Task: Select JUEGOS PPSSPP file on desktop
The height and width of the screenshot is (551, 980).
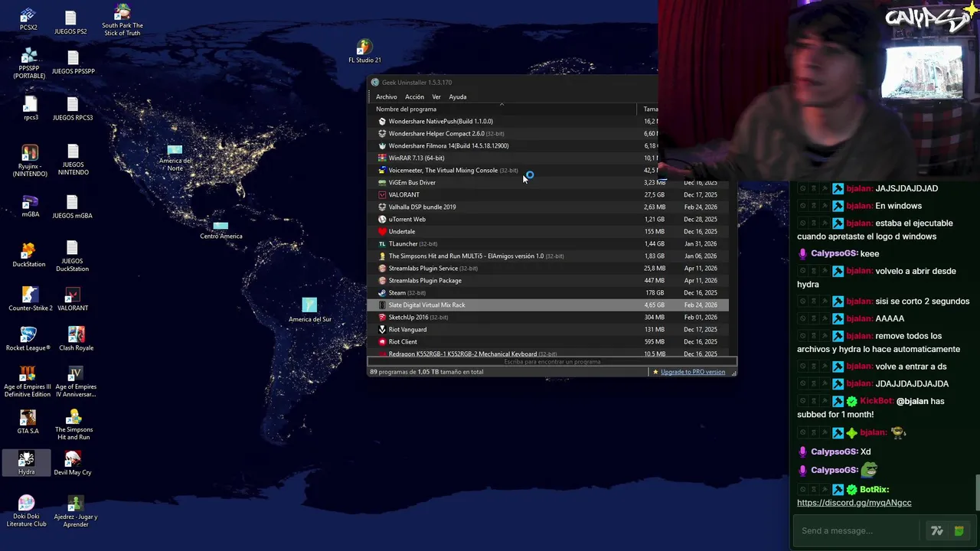Action: [73, 64]
